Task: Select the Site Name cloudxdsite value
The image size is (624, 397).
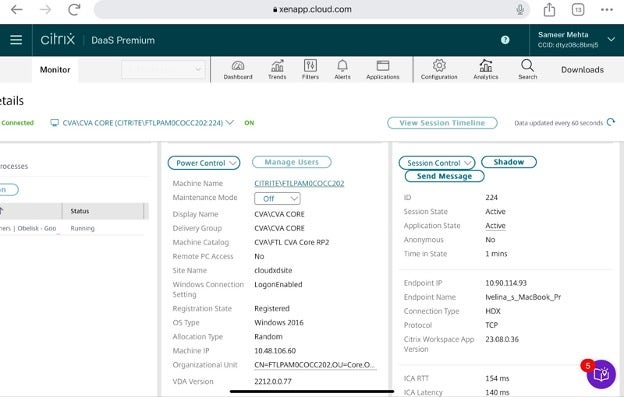Action: [x=273, y=270]
